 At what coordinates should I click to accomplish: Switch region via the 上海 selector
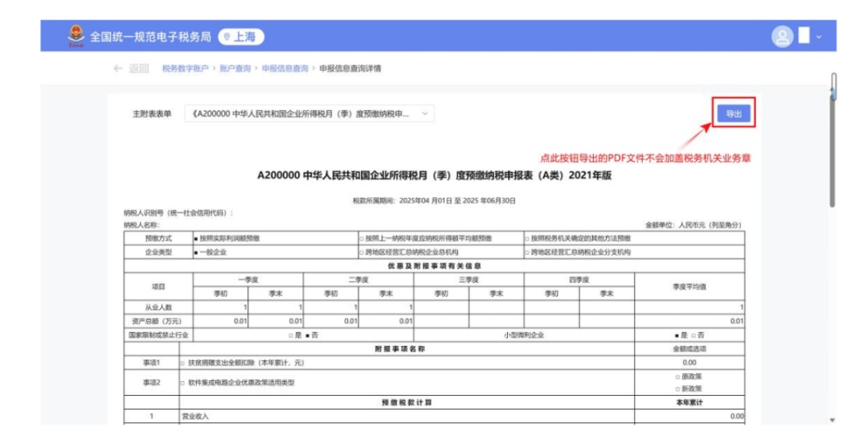click(x=241, y=37)
